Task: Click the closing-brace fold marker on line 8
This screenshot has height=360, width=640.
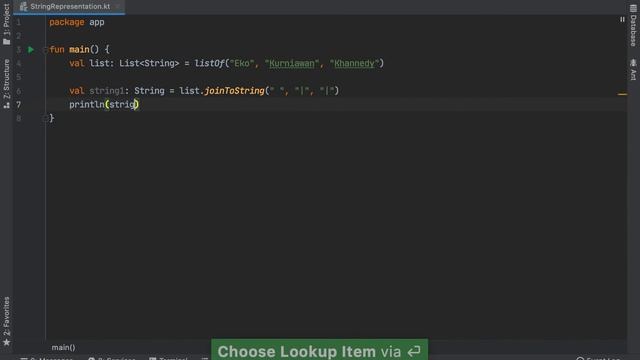Action: (x=45, y=118)
